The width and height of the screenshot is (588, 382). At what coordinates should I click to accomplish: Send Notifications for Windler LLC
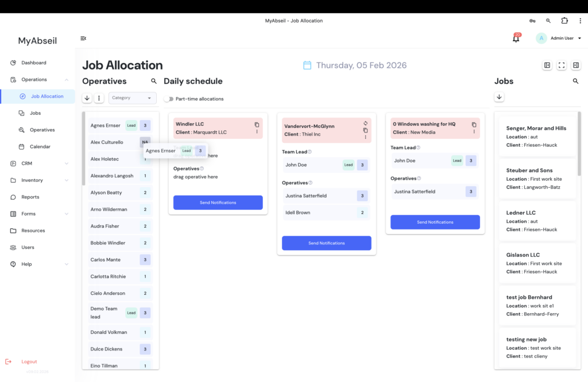[218, 202]
